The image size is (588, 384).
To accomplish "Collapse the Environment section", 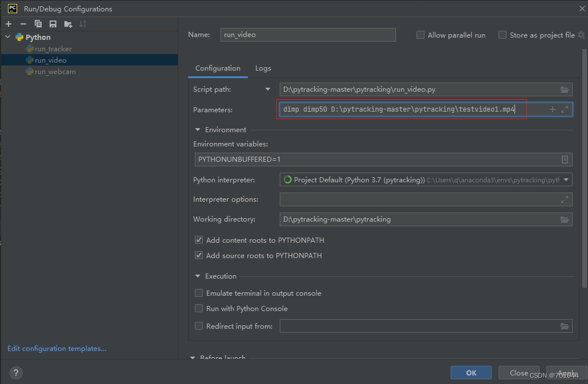I will (x=197, y=129).
